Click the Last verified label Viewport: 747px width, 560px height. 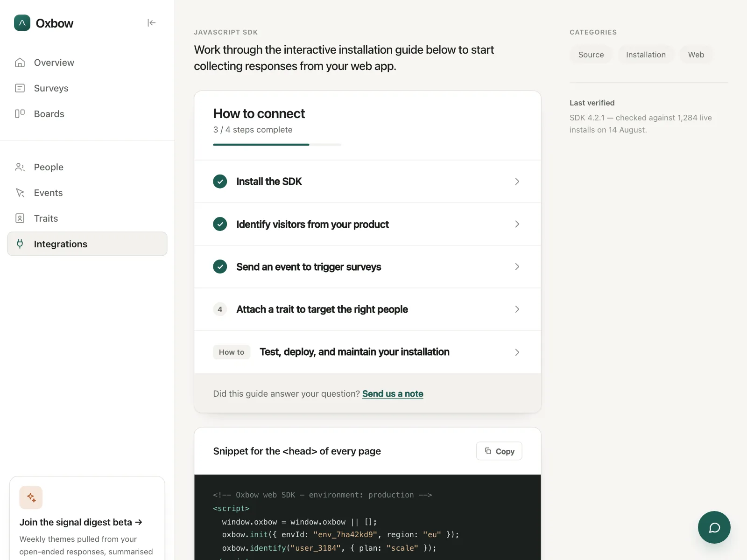click(592, 103)
